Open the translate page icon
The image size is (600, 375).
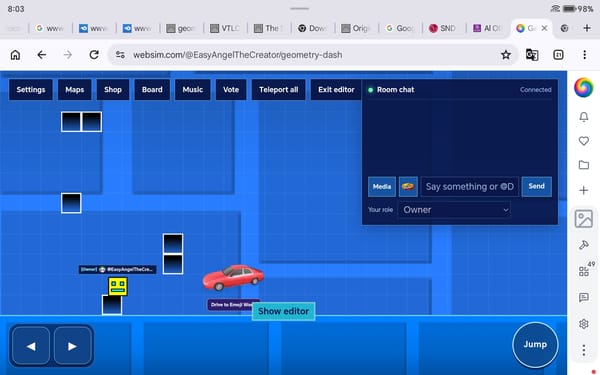tap(532, 55)
